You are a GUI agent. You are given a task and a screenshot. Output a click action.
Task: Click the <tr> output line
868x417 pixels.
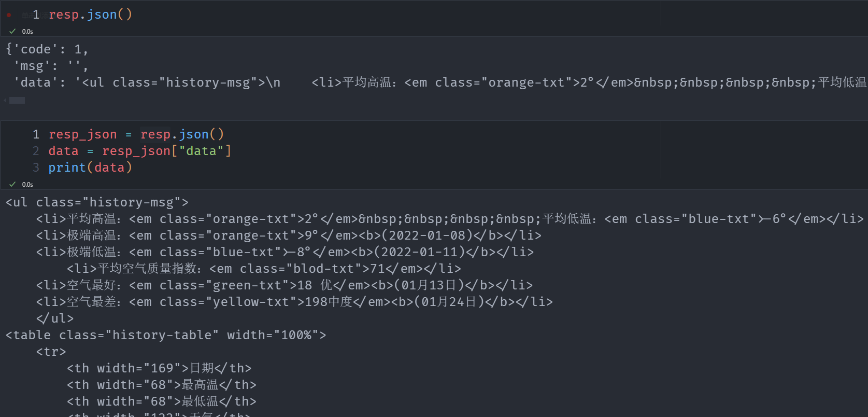pyautogui.click(x=51, y=352)
